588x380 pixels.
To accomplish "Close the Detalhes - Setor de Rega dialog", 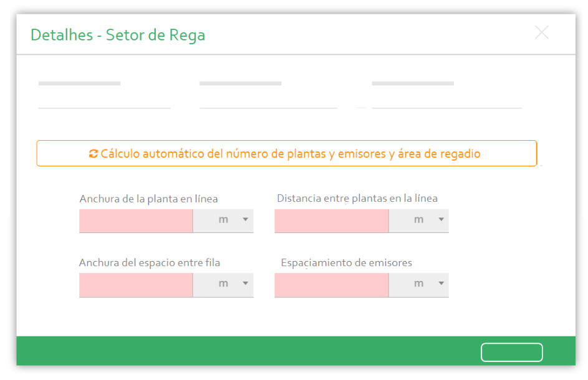I will click(541, 33).
